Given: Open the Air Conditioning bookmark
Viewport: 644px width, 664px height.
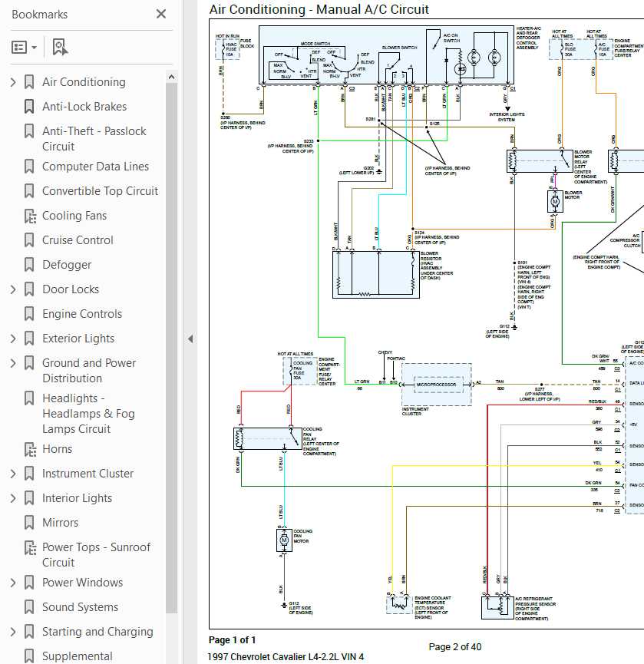Looking at the screenshot, I should (84, 81).
